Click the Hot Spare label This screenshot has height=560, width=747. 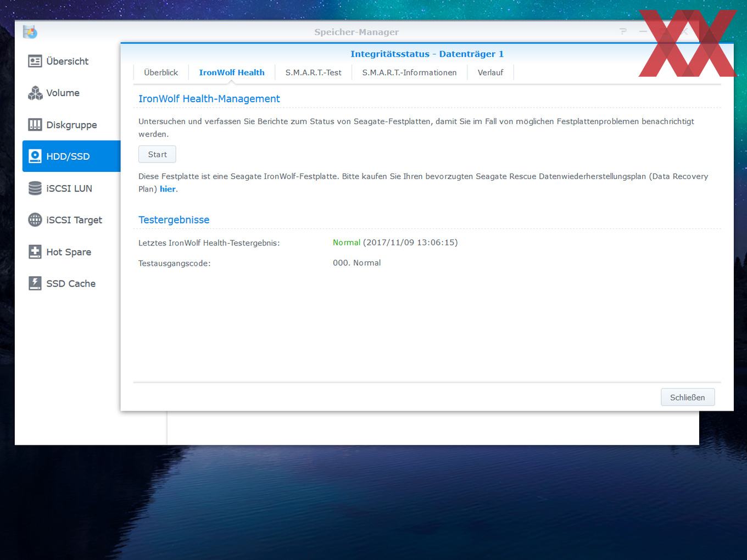click(x=69, y=252)
